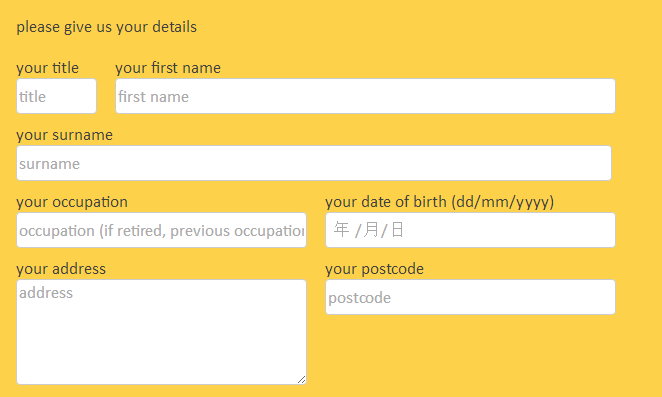
Task: Click the 'your occupation' label
Action: click(72, 202)
